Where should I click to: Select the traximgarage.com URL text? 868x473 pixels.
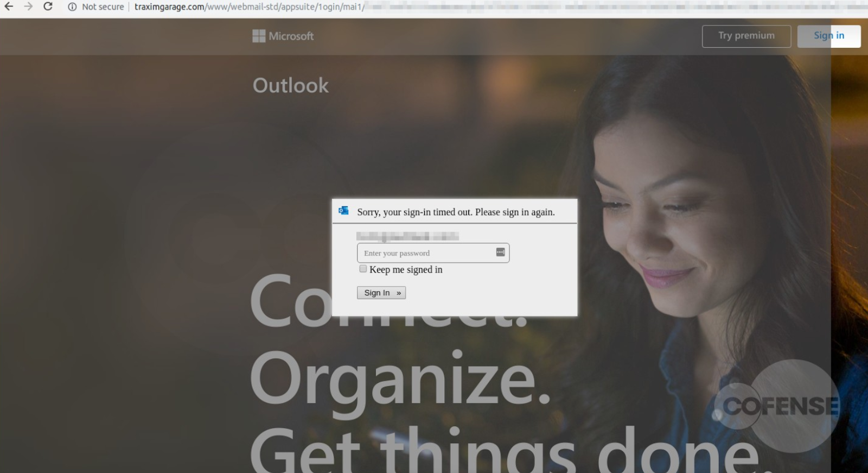click(x=250, y=7)
